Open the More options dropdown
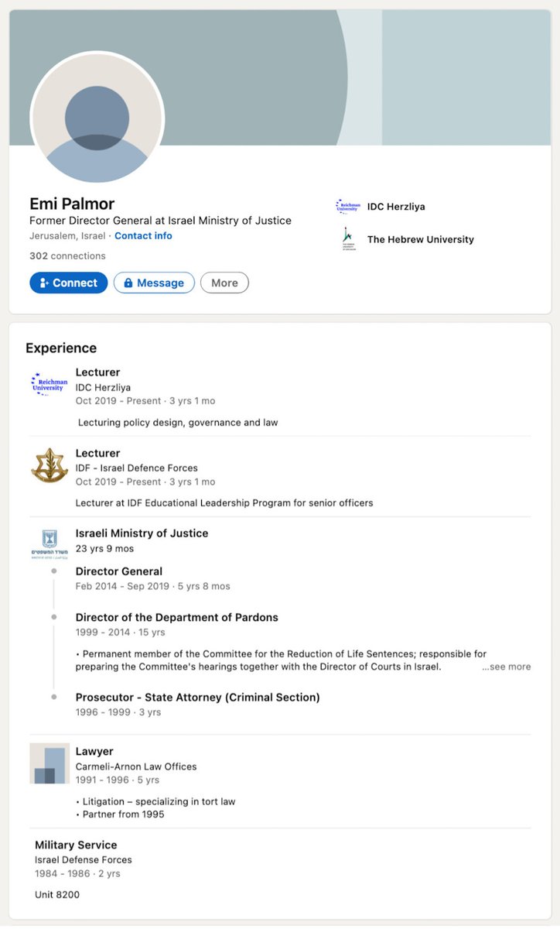The image size is (560, 929). [x=224, y=283]
